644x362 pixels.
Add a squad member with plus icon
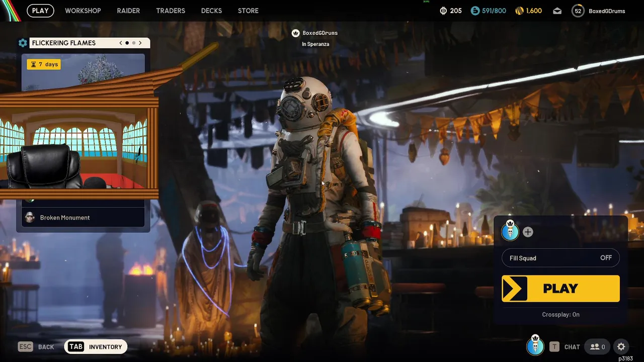[x=528, y=232]
